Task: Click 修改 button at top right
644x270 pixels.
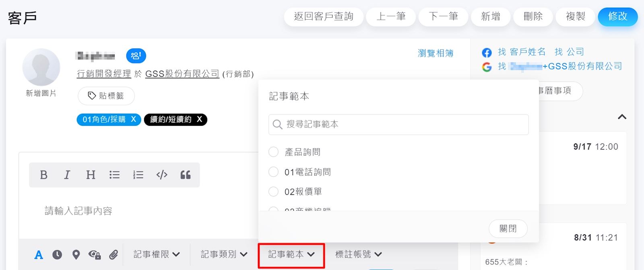Action: click(618, 17)
